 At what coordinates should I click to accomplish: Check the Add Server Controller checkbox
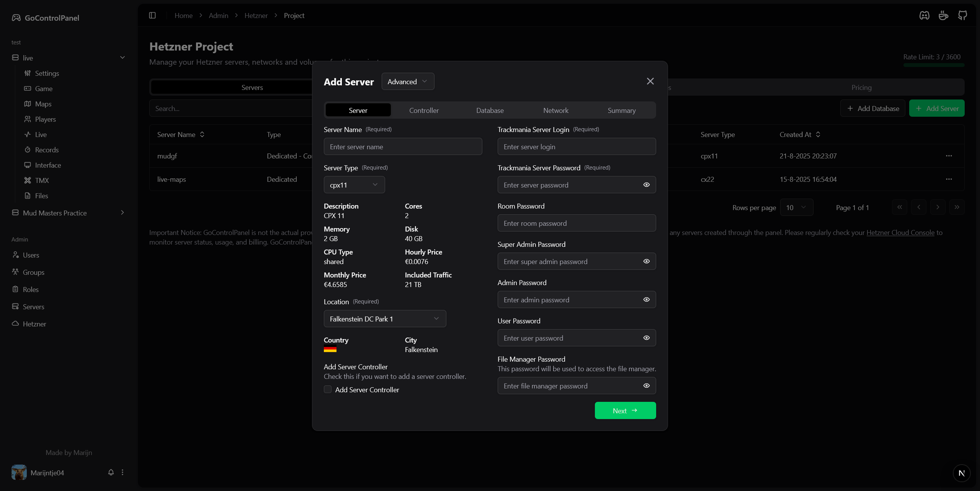[328, 389]
